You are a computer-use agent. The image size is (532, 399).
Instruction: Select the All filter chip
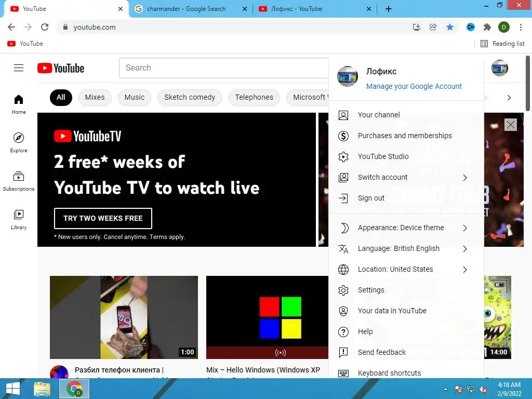coord(61,97)
